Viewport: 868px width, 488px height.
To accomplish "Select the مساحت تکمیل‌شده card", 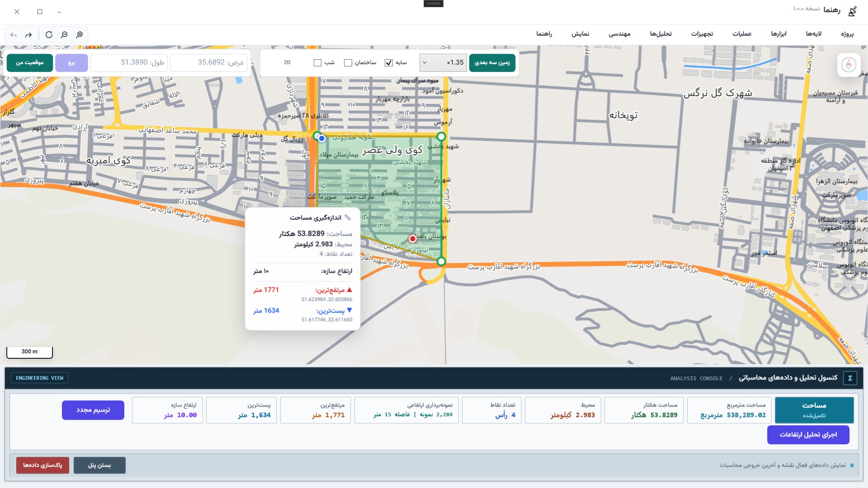I will pyautogui.click(x=814, y=410).
